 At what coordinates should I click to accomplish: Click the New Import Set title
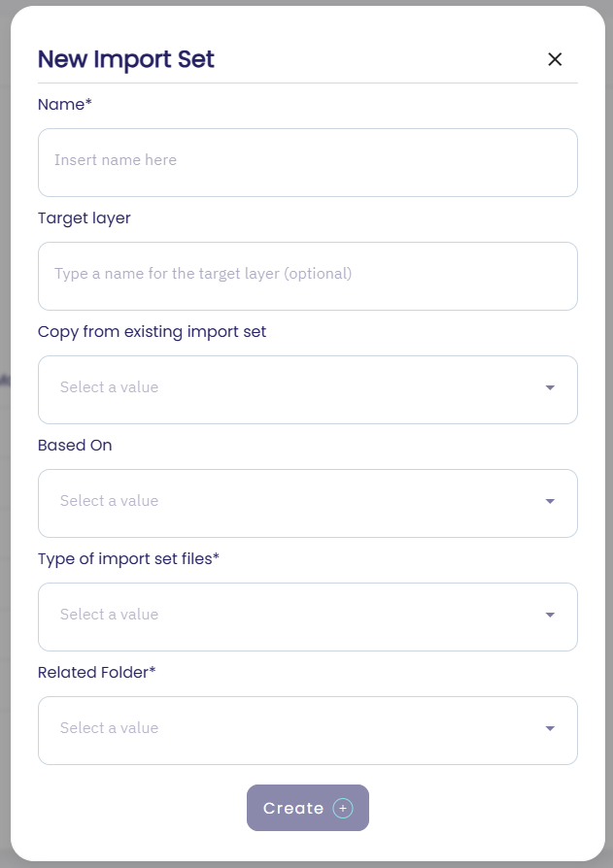(125, 59)
